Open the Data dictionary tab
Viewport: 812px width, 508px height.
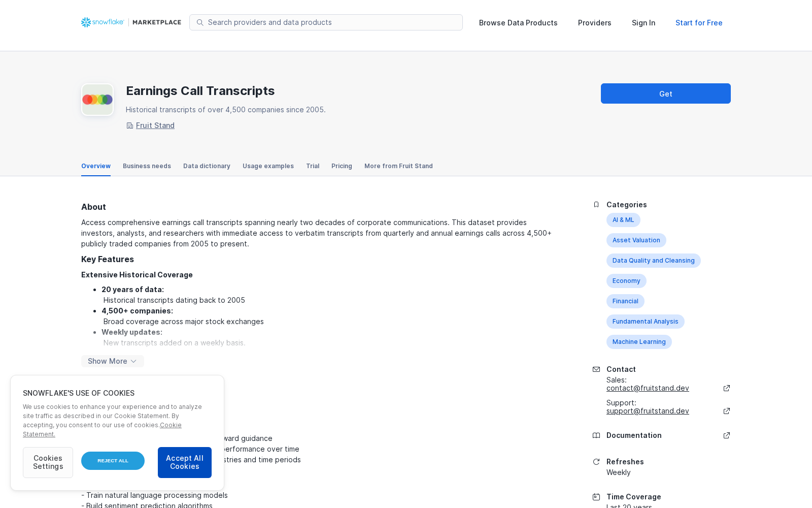click(x=207, y=166)
